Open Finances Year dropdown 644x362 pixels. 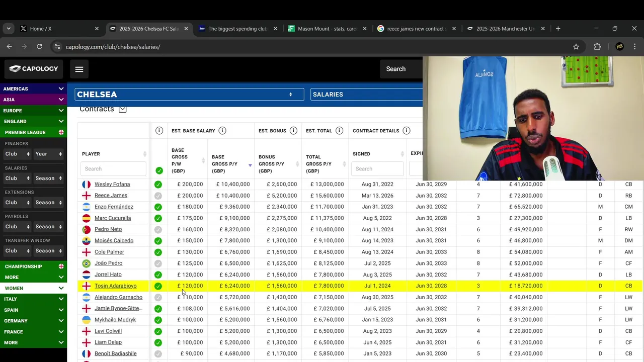(48, 154)
